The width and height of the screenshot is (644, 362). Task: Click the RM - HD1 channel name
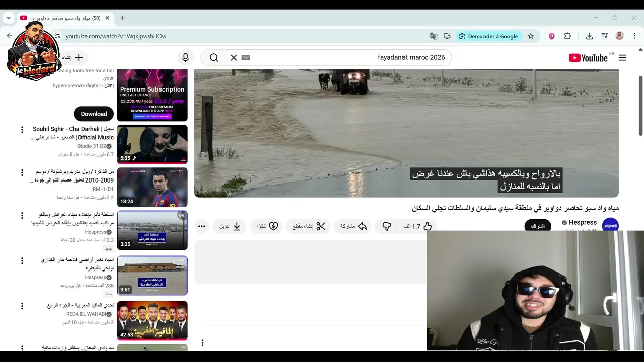[103, 189]
